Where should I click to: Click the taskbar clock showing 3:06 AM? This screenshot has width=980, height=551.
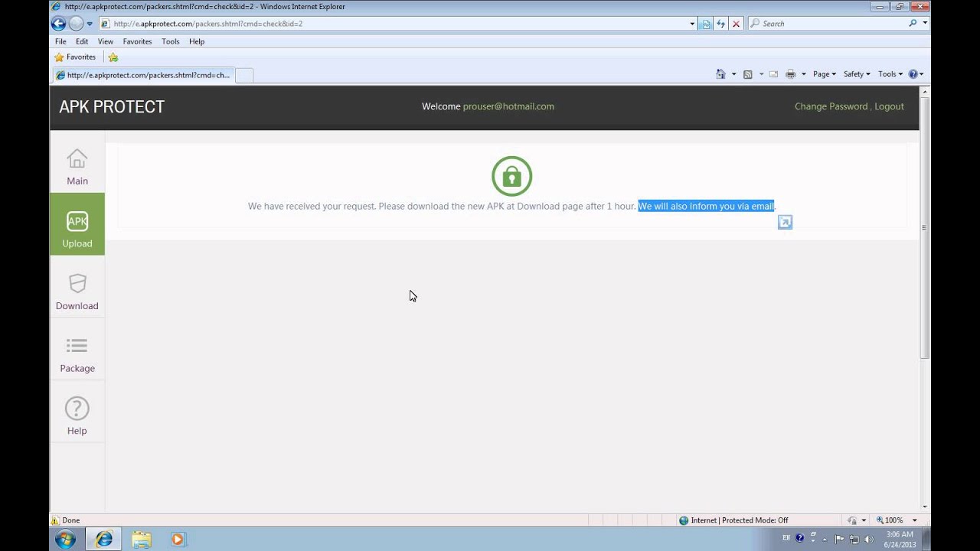tap(900, 539)
